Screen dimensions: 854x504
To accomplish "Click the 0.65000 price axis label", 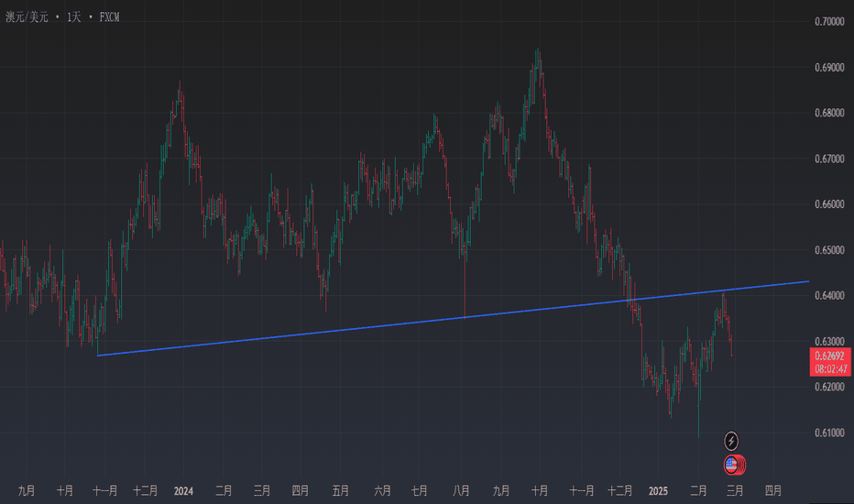I will pyautogui.click(x=830, y=250).
